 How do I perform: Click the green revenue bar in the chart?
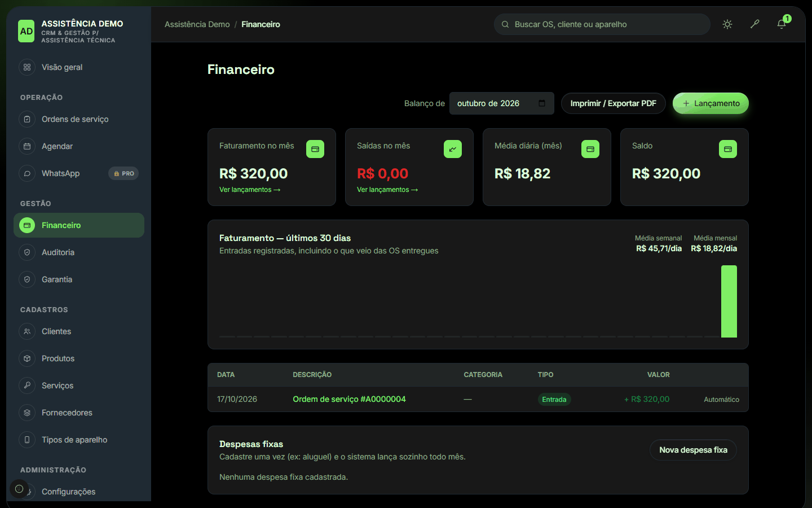tap(729, 301)
